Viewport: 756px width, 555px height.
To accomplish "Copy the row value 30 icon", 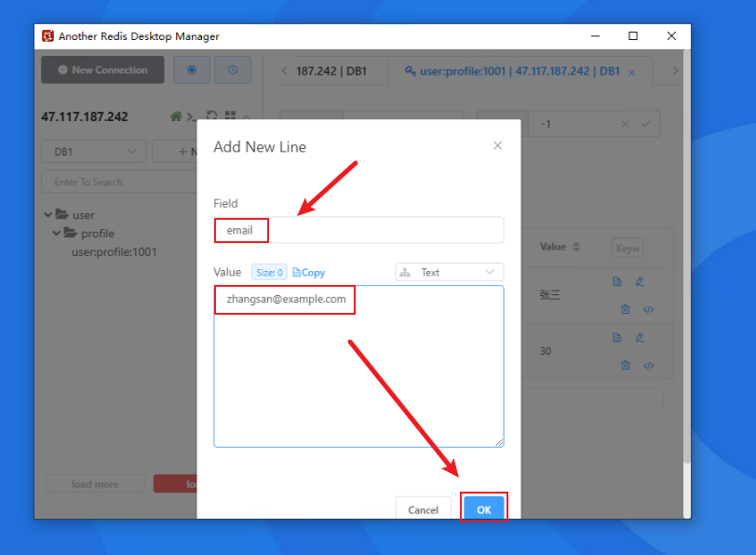I will click(617, 337).
